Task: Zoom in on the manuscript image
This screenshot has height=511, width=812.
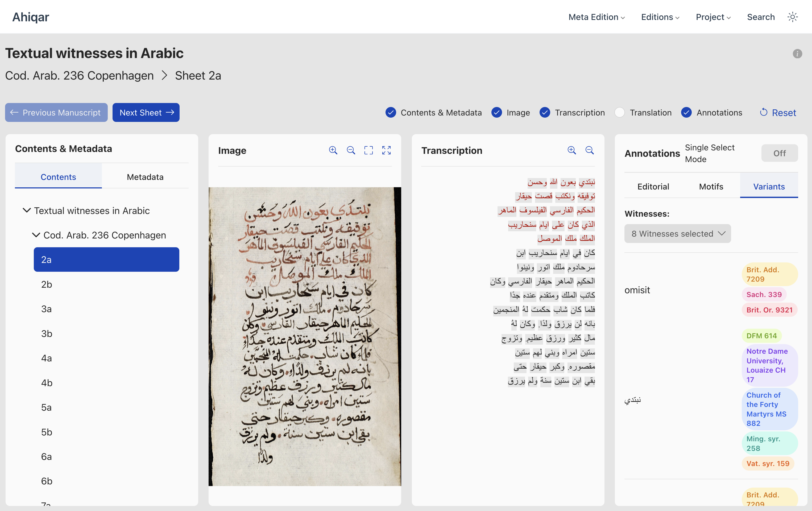Action: pos(333,150)
